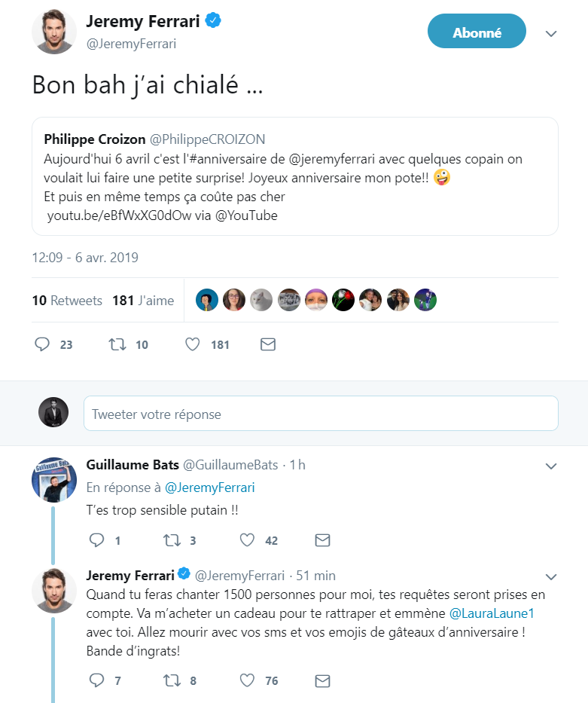The width and height of the screenshot is (588, 703).
Task: Like the main tweet with 181 likes
Action: pyautogui.click(x=193, y=344)
